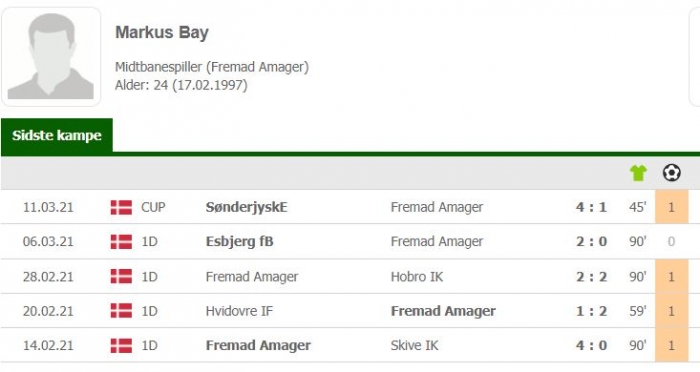This screenshot has height=372, width=700.
Task: Open the Hvidovre IF team link
Action: pos(239,311)
